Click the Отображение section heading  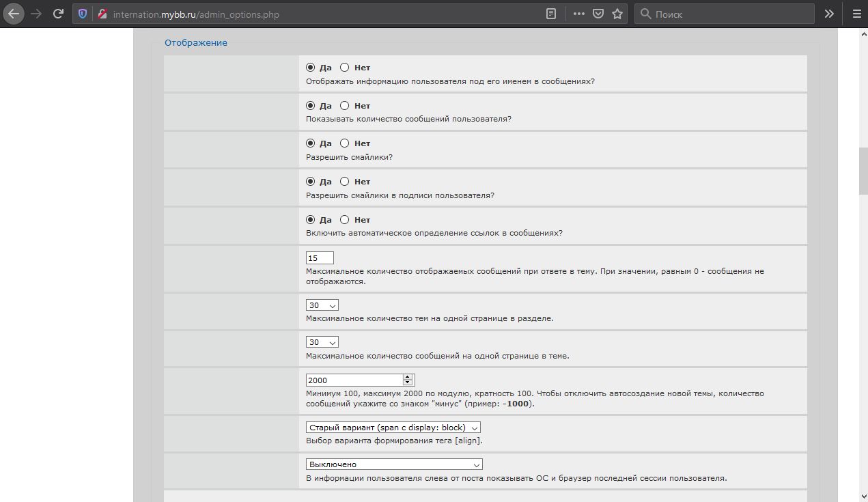196,42
